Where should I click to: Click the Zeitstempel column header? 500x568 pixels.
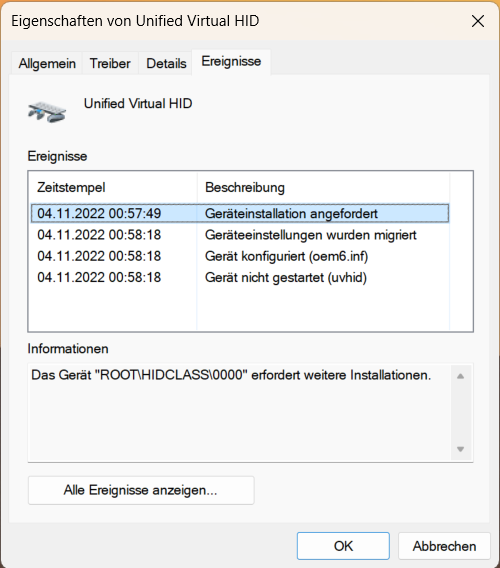(113, 187)
